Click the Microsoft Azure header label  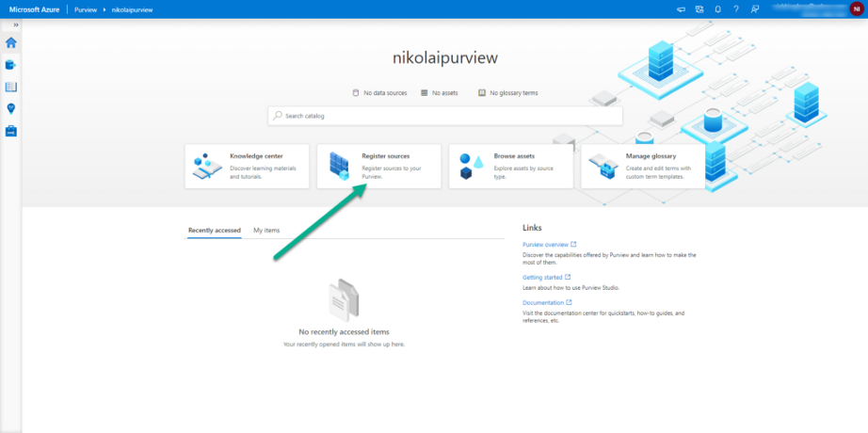[34, 9]
